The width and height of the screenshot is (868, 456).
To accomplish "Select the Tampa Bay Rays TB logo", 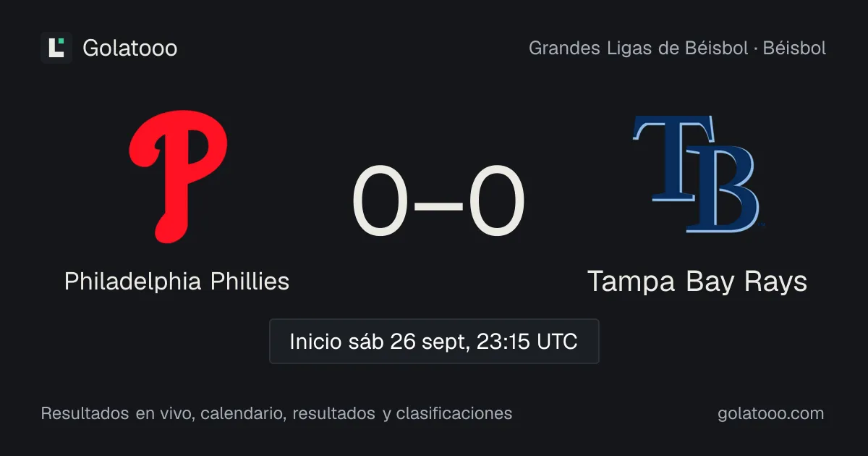I will [x=697, y=174].
